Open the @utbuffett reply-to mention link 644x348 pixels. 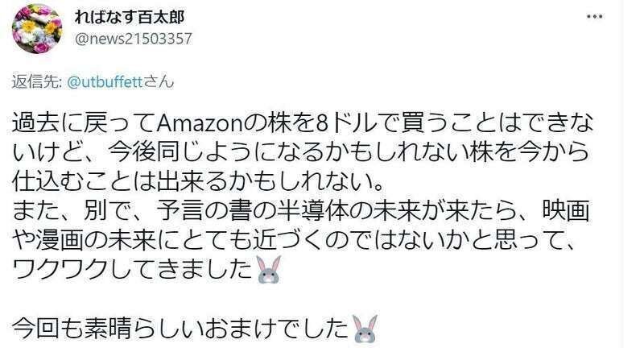pos(105,81)
